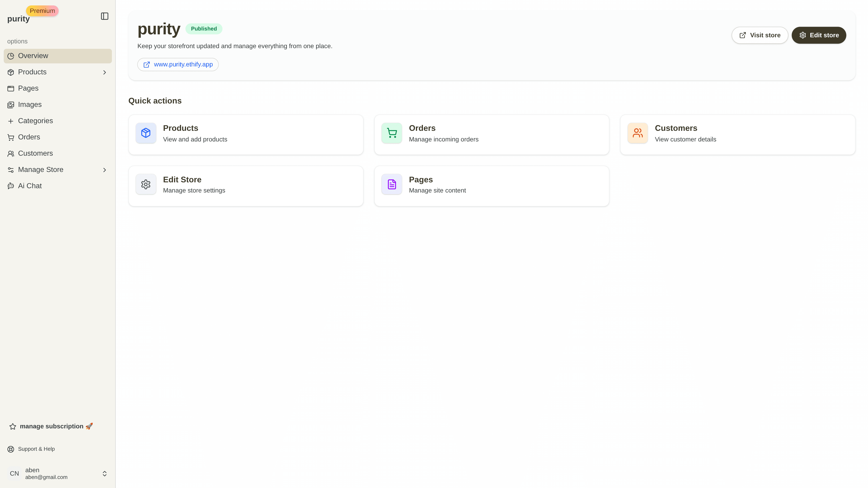Open the Orders quick action card title

click(x=422, y=128)
